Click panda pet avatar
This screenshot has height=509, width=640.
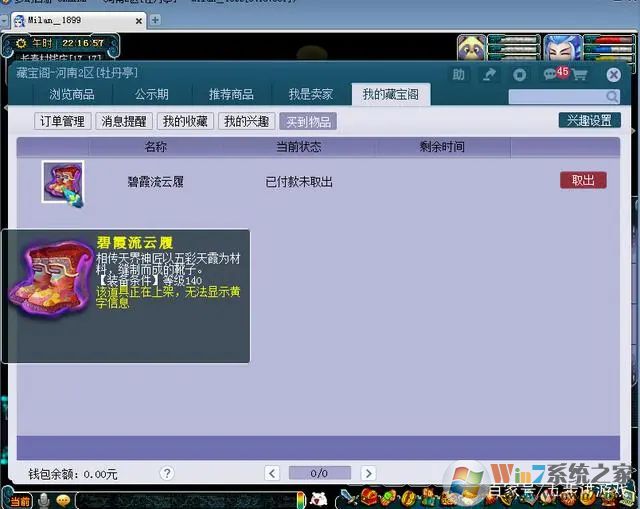472,48
